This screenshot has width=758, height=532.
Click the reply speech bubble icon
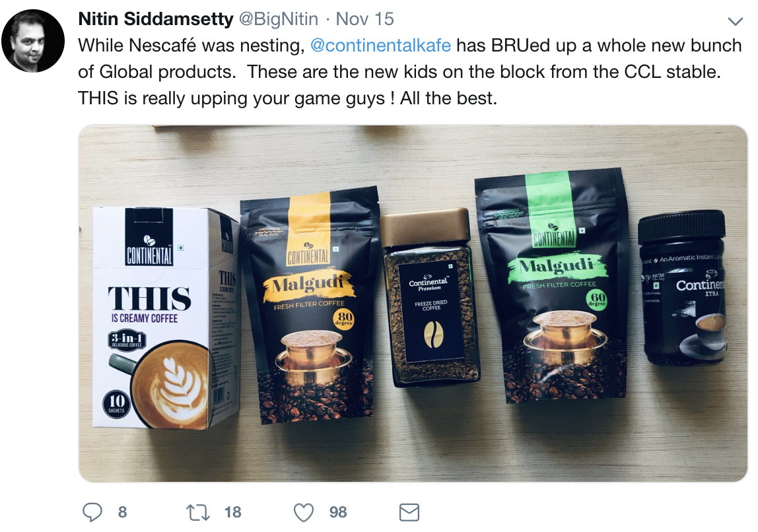click(x=92, y=512)
